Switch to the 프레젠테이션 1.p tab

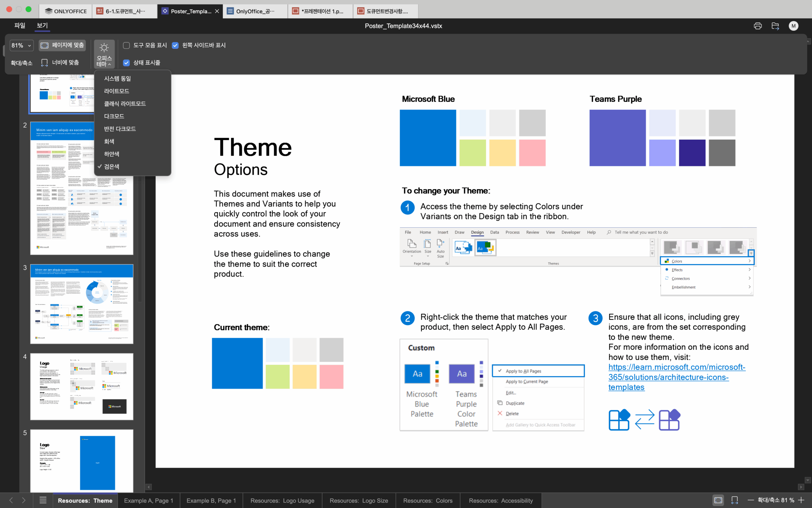(320, 11)
